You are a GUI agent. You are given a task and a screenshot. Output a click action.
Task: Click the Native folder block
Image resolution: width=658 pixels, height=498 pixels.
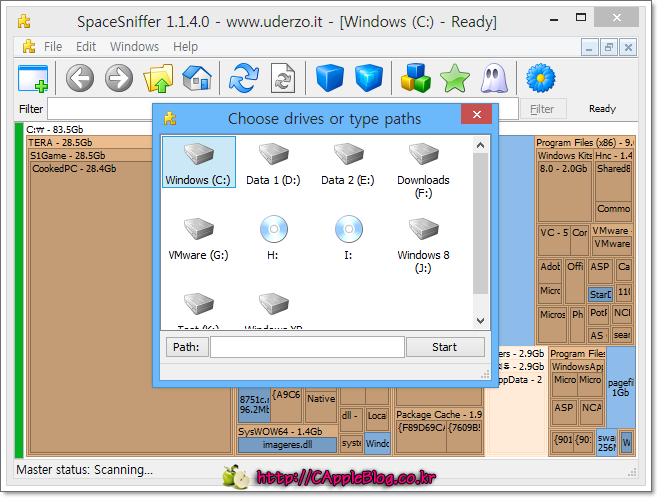click(321, 406)
